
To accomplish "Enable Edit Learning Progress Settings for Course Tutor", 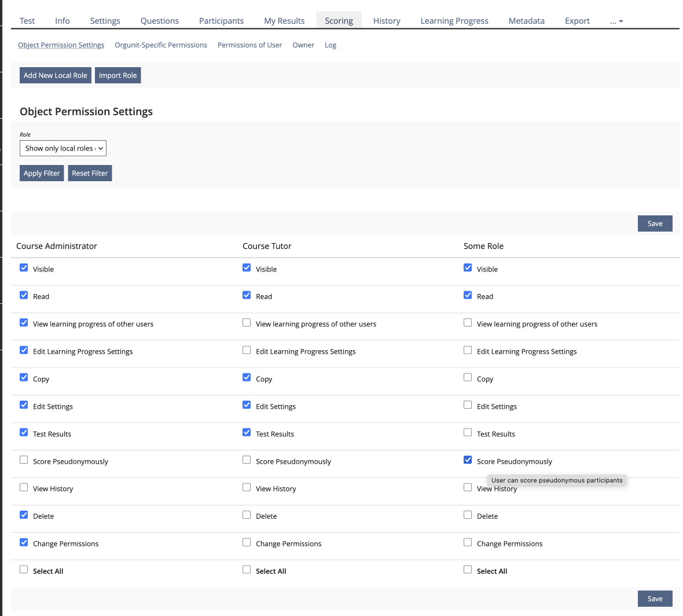I will tap(246, 350).
